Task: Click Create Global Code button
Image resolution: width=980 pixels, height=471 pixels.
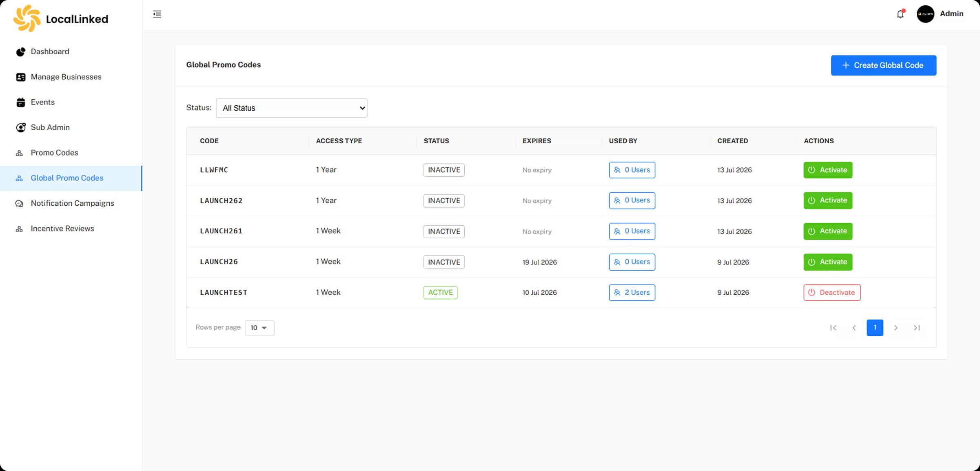Action: click(x=883, y=65)
